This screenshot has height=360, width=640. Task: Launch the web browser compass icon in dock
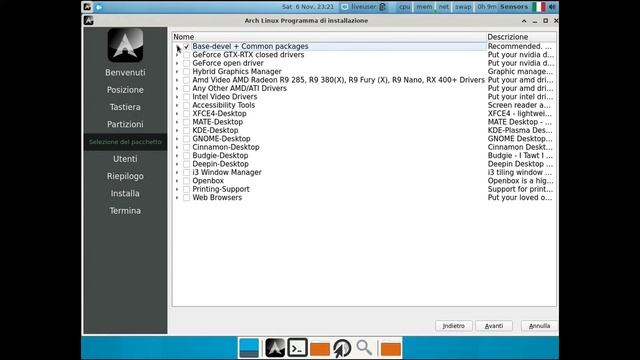pos(342,348)
